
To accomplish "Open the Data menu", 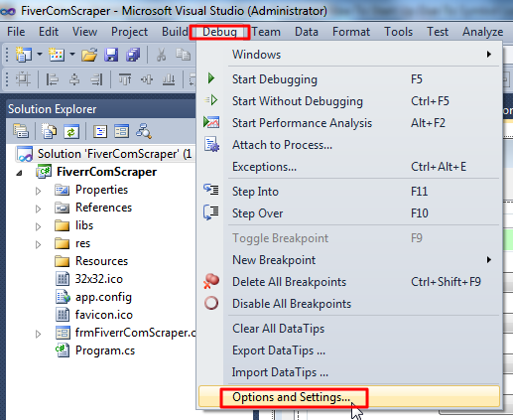I will coord(307,32).
